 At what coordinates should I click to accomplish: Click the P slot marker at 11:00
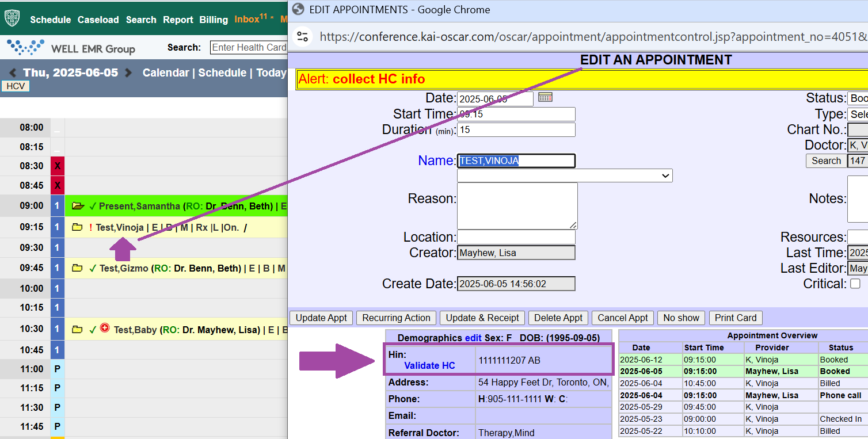[x=58, y=369]
